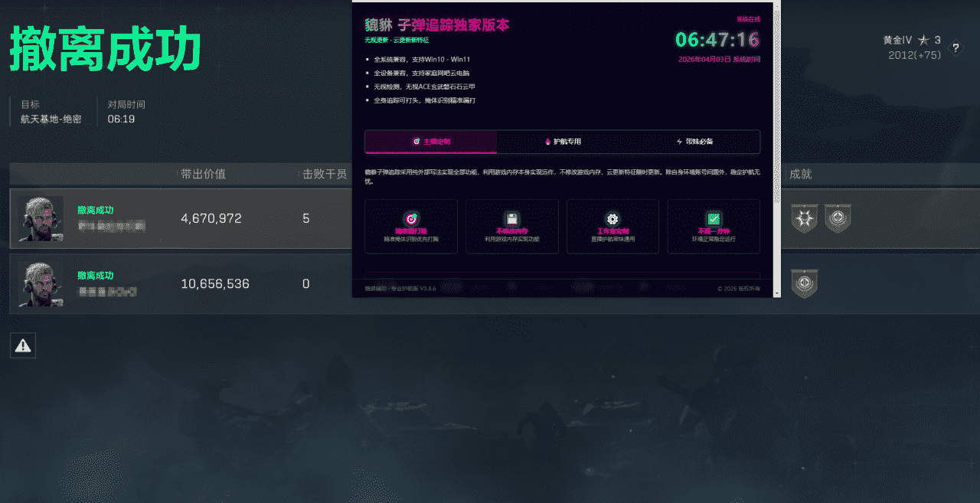The height and width of the screenshot is (503, 980).
Task: Click the first player's medal badge icon
Action: coord(805,219)
